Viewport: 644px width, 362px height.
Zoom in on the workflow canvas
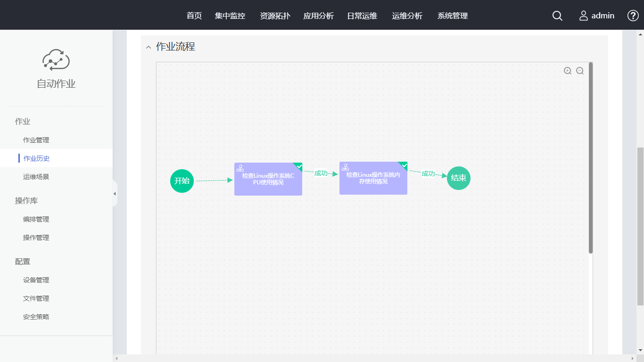[x=568, y=71]
